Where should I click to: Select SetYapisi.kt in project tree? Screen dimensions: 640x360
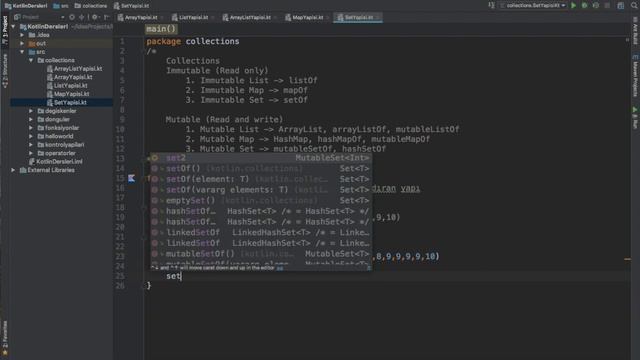pos(67,102)
